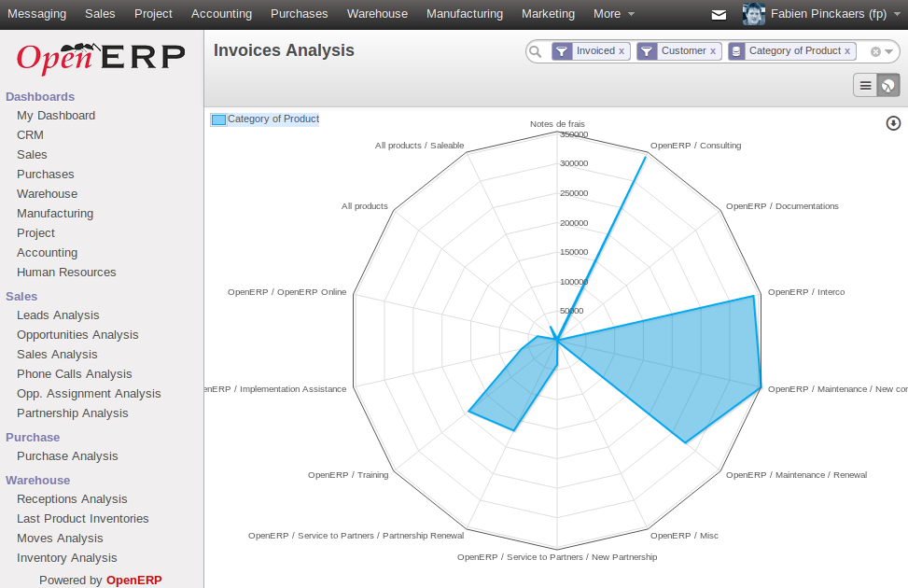Click Fabien Pinckaers user avatar
This screenshot has width=908, height=588.
click(x=753, y=14)
